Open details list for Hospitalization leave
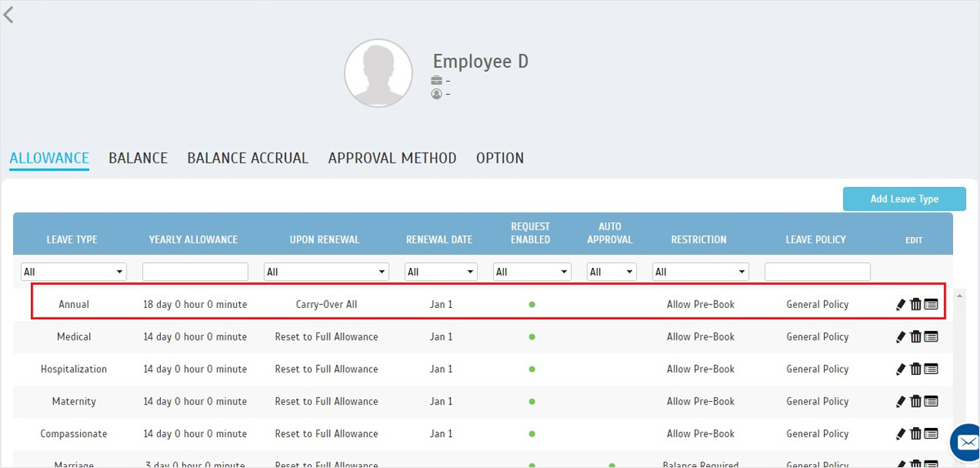 coord(931,369)
